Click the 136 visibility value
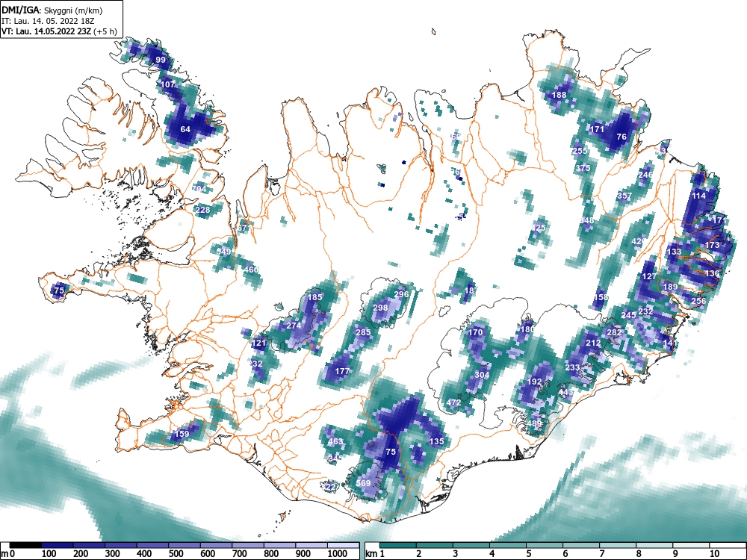The image size is (747, 560). pos(712,273)
